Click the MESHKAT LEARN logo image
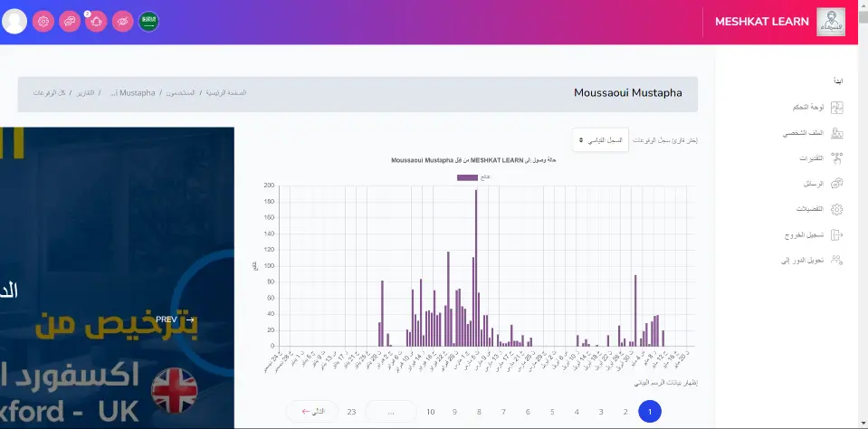 tap(830, 22)
